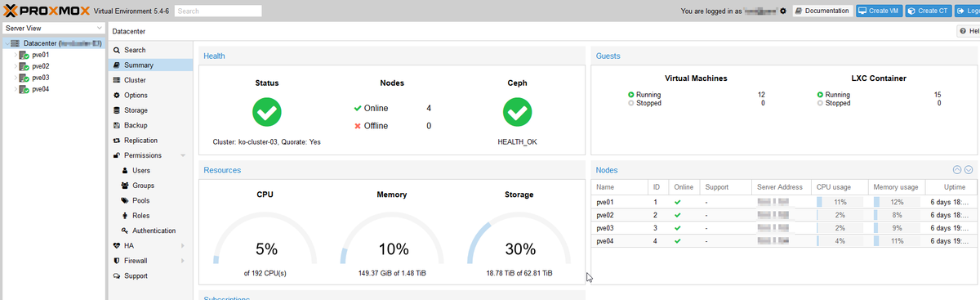This screenshot has height=300, width=980.
Task: Click the Offline nodes cross icon
Action: (358, 126)
